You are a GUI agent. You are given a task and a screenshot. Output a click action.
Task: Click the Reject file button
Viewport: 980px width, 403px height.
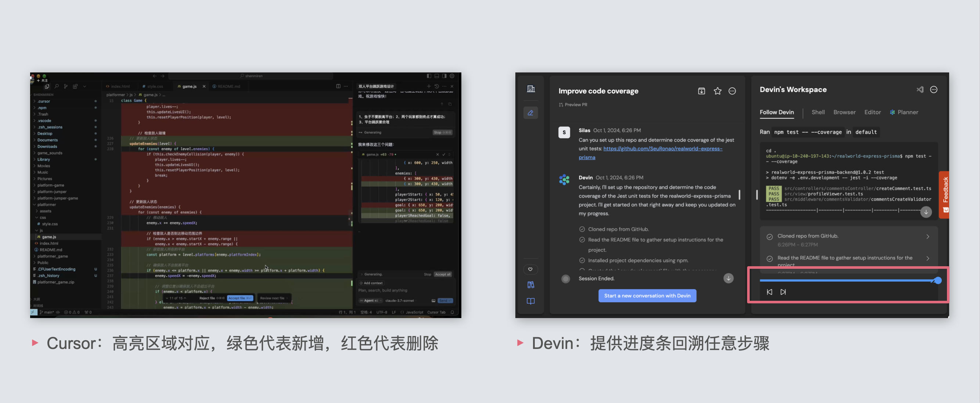(x=212, y=298)
